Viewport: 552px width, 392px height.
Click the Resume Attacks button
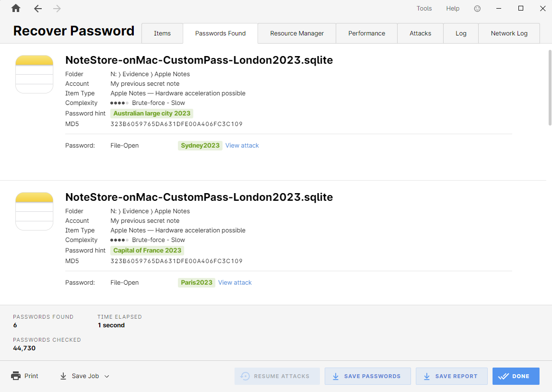coord(277,376)
